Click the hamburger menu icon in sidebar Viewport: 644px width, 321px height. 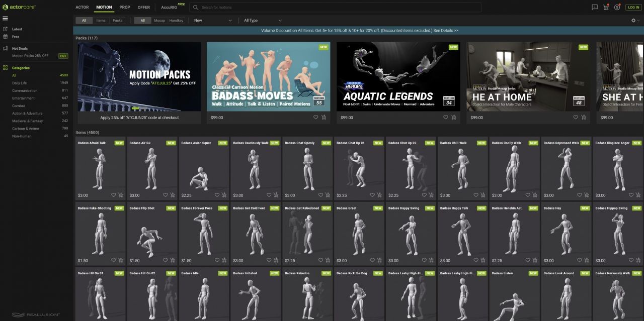coord(6,19)
